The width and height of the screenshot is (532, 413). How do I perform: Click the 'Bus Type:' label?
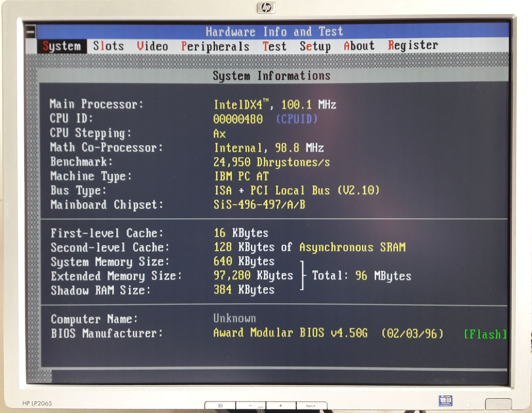click(x=79, y=191)
